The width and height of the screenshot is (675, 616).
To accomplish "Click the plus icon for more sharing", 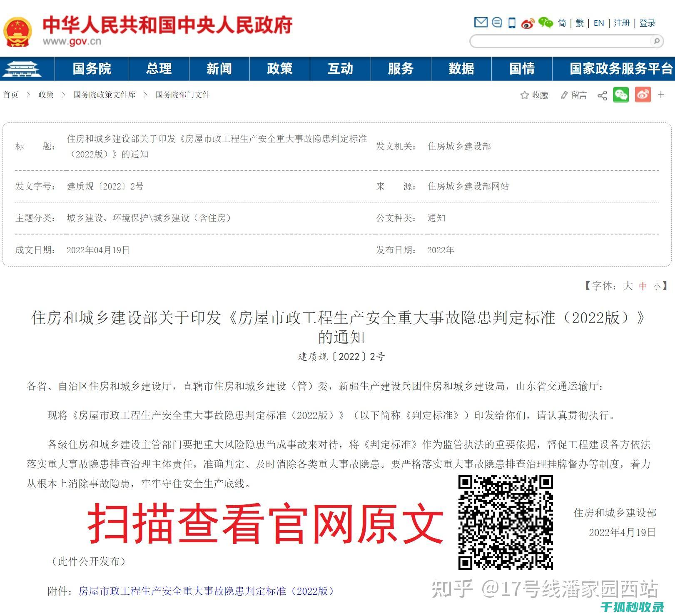I will 661,95.
